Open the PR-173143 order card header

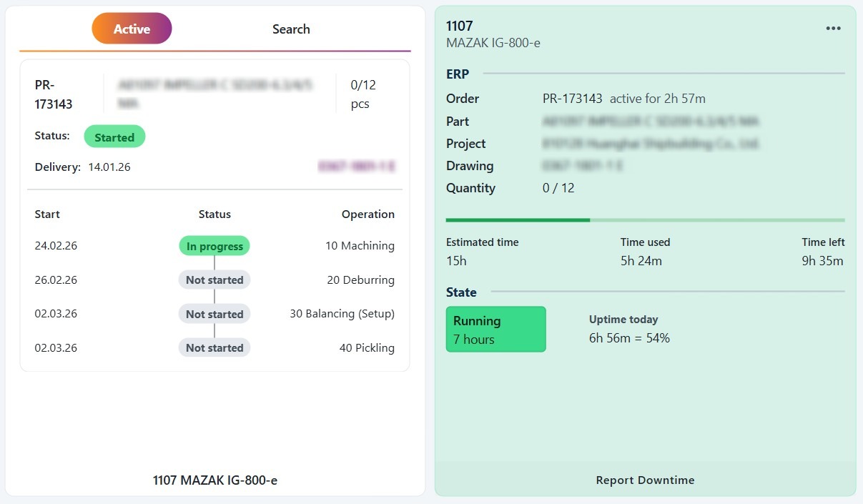[x=54, y=94]
